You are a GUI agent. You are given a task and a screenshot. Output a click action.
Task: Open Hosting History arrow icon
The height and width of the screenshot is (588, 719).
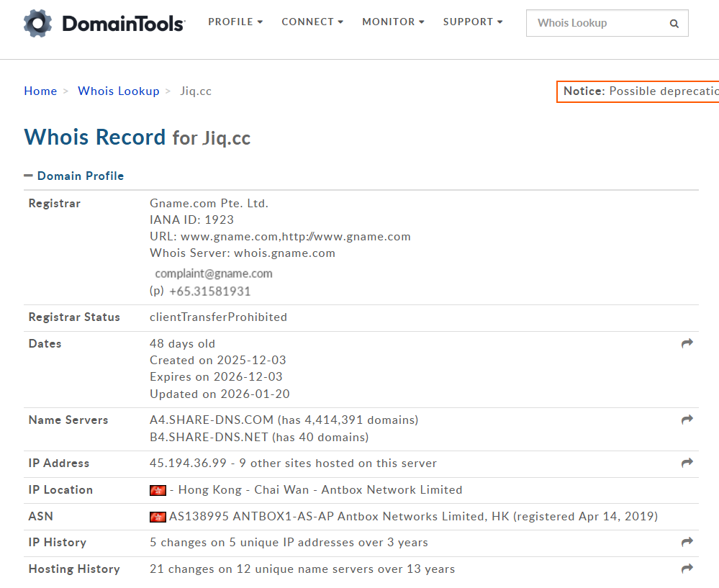pyautogui.click(x=687, y=569)
